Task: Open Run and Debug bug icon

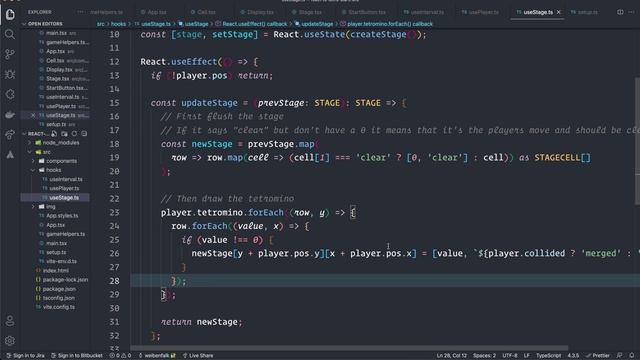Action: coord(10,74)
